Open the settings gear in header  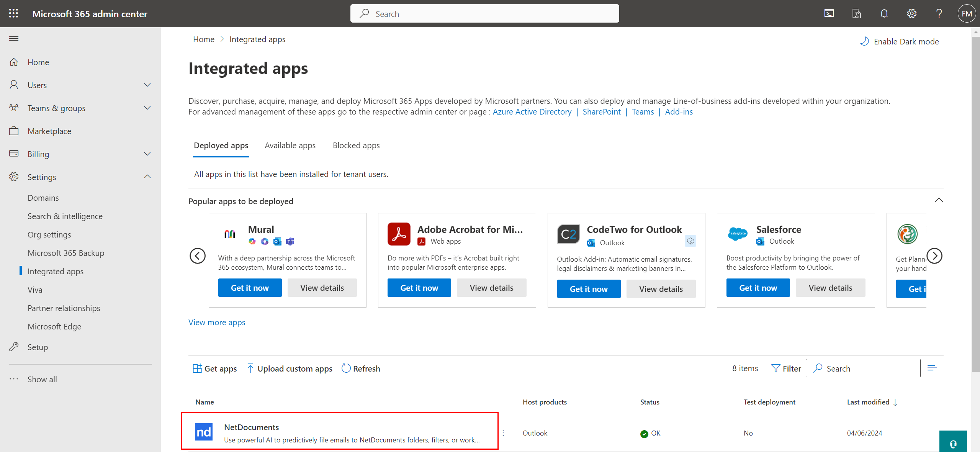coord(912,14)
